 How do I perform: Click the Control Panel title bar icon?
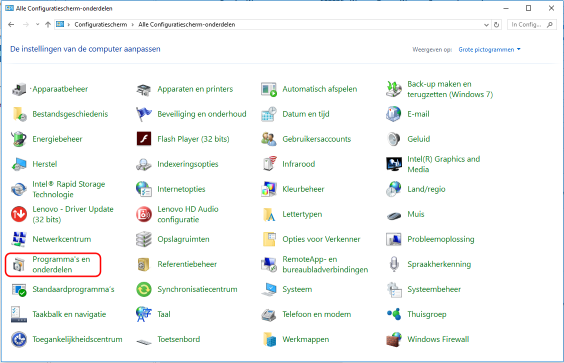pos(9,8)
